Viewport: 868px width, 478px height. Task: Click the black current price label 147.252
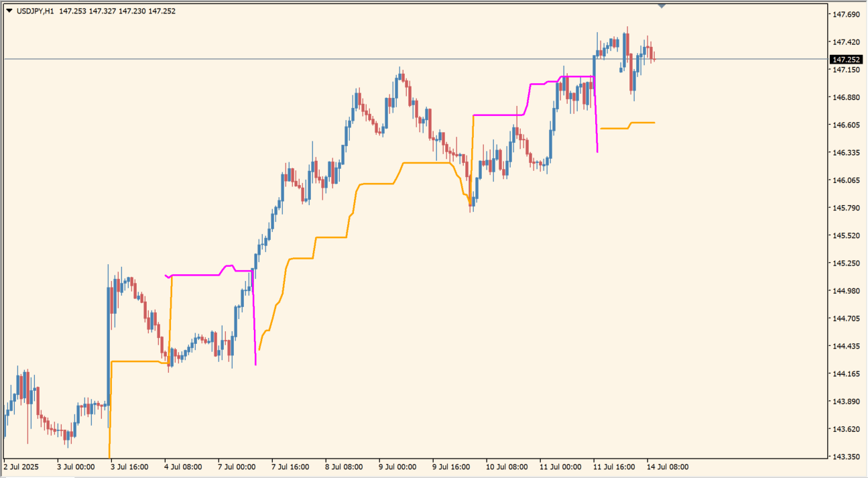[x=846, y=60]
